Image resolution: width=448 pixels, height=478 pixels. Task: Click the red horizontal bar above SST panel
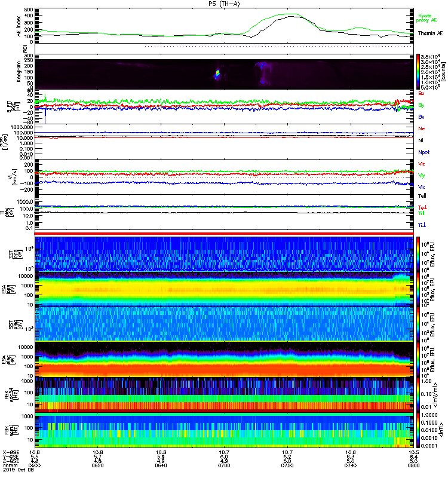[224, 234]
